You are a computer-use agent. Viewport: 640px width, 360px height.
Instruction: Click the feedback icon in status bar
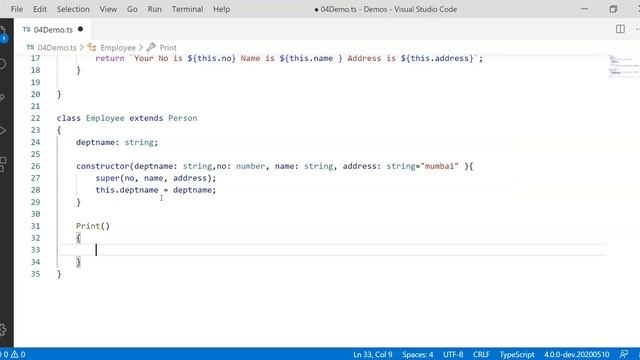[x=624, y=354]
